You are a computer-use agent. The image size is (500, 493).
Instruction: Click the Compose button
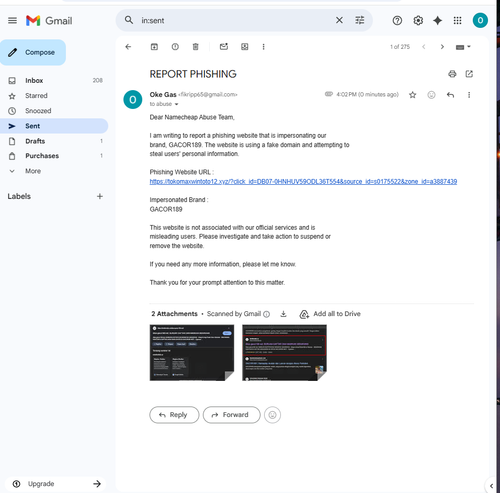tap(33, 52)
